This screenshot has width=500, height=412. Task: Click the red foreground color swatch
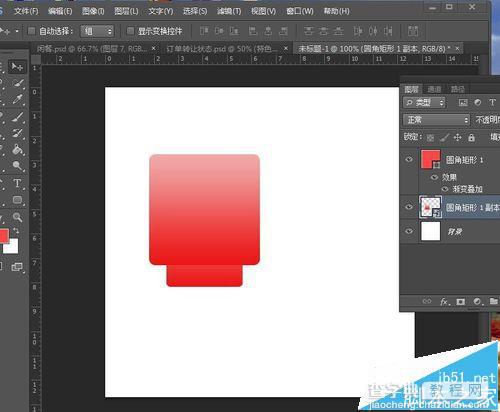3,235
